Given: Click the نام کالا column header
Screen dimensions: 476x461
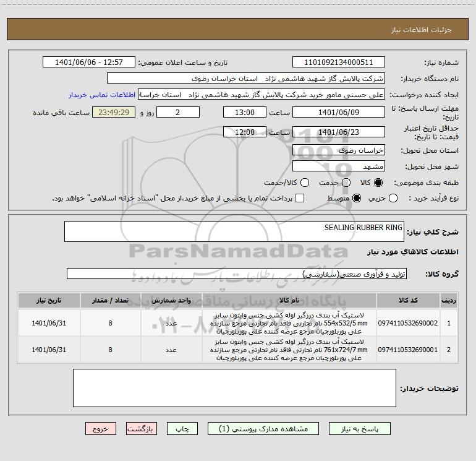Looking at the screenshot, I should (x=289, y=301).
